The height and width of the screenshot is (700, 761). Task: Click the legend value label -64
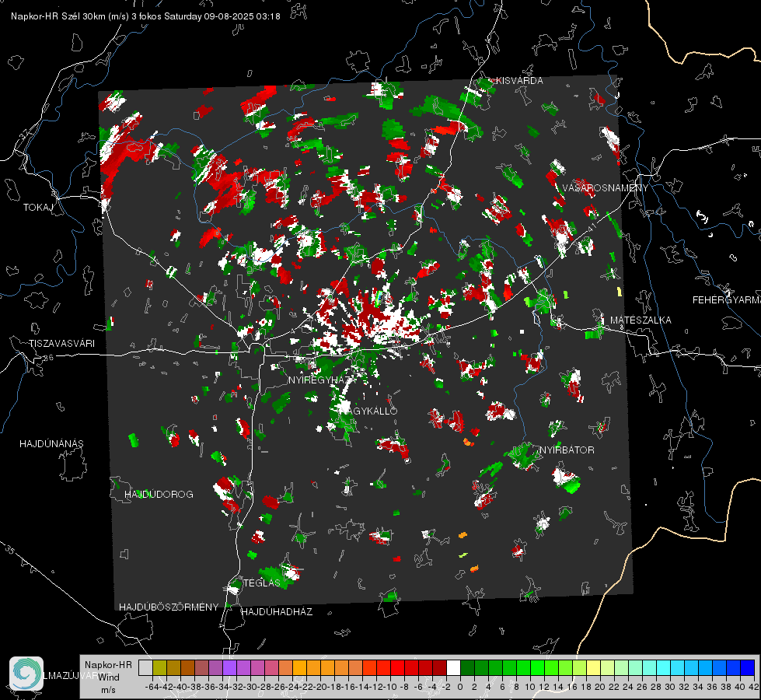click(152, 687)
